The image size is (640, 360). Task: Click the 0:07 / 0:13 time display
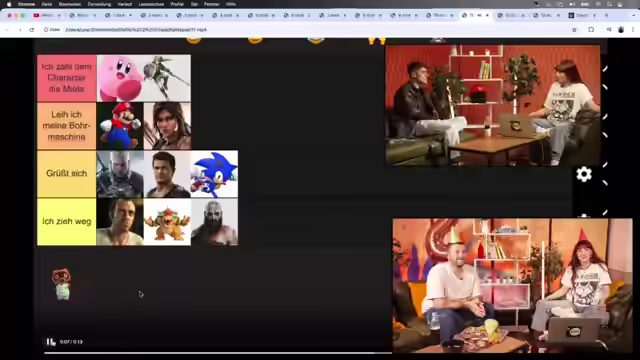[71, 342]
